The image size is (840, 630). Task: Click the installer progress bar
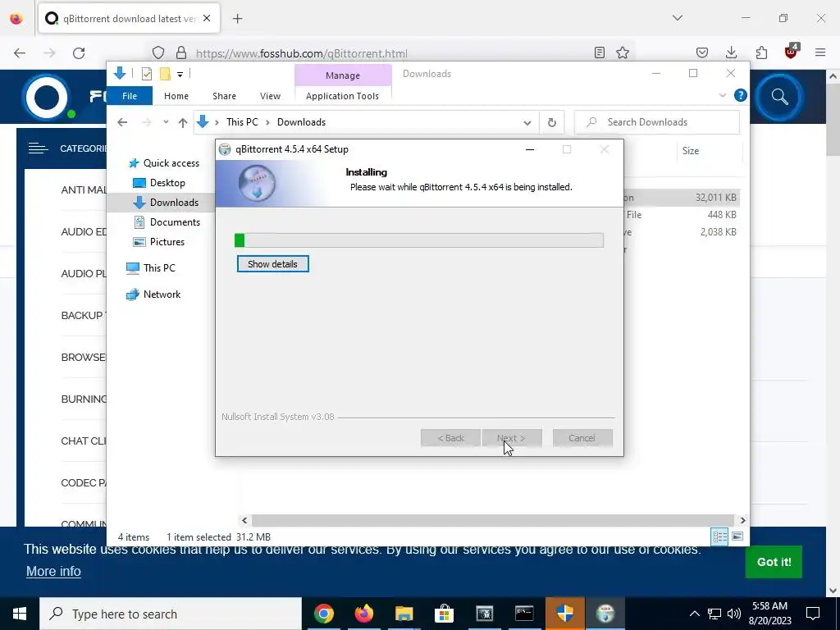point(419,240)
